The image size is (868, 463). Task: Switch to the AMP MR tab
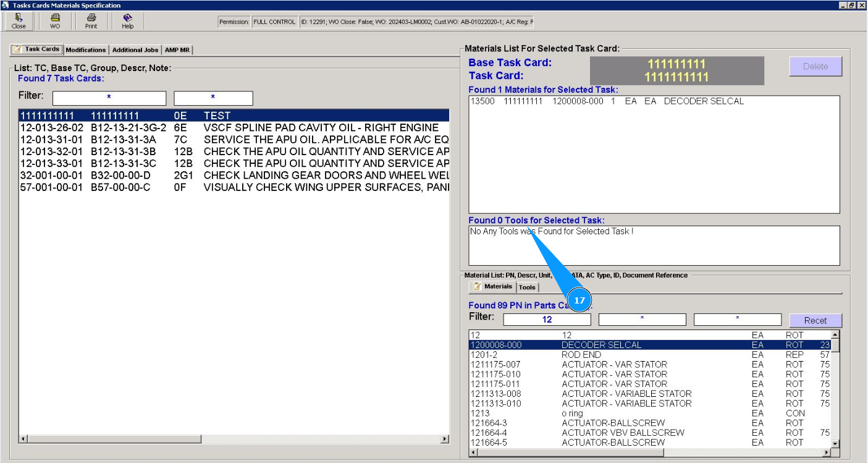(177, 50)
